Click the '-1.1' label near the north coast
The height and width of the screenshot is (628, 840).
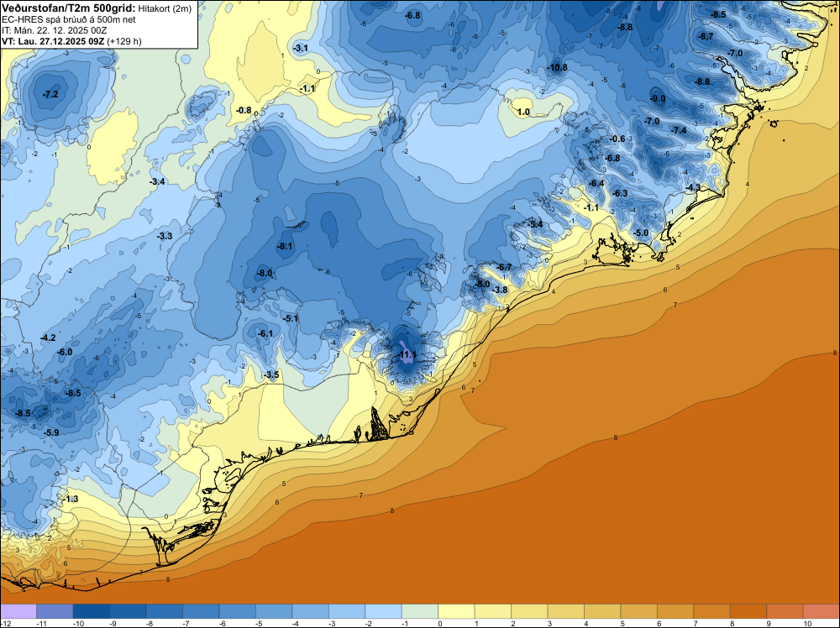(307, 89)
